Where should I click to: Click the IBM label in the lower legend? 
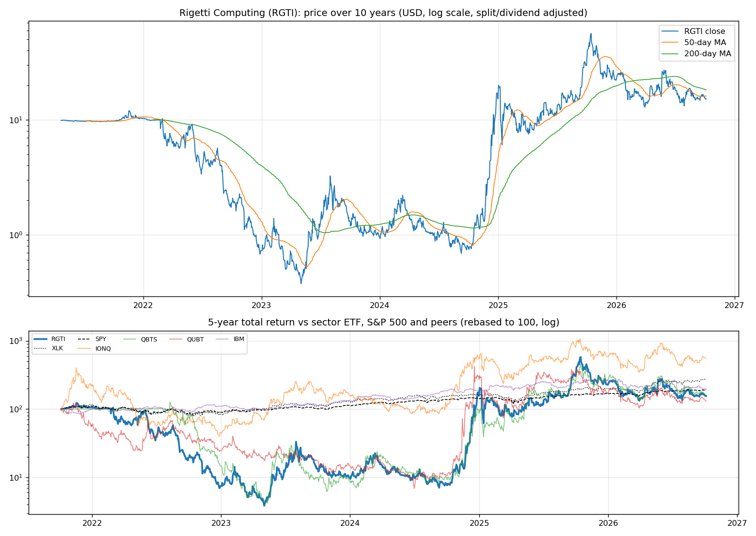[x=239, y=339]
